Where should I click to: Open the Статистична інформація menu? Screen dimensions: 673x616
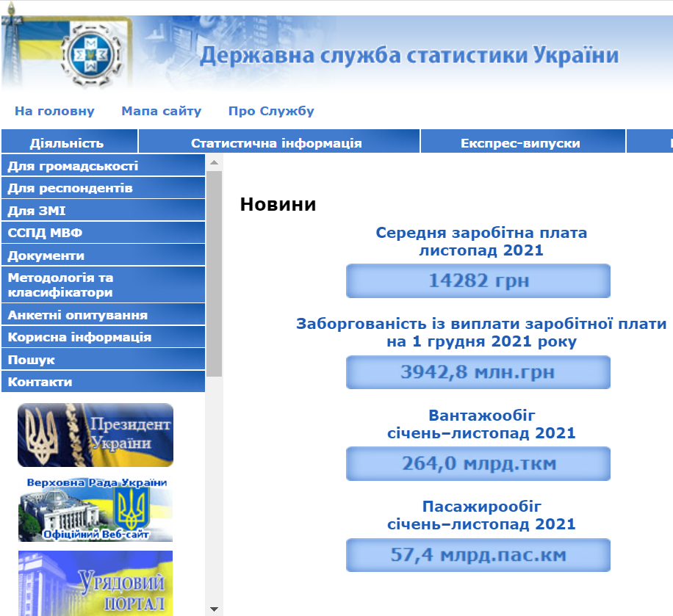click(x=278, y=141)
